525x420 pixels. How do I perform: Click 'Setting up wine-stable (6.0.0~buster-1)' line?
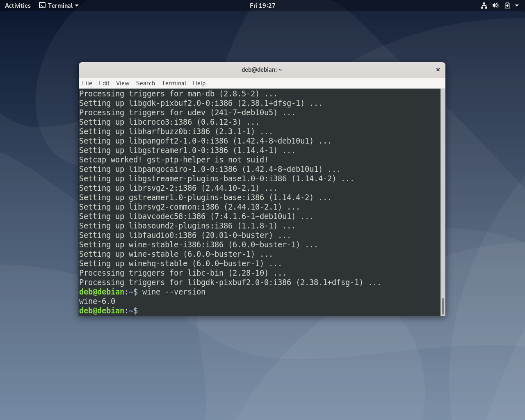(176, 254)
